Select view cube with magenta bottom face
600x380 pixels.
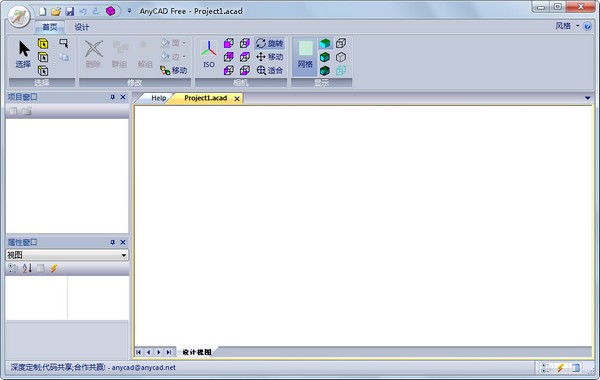point(245,70)
